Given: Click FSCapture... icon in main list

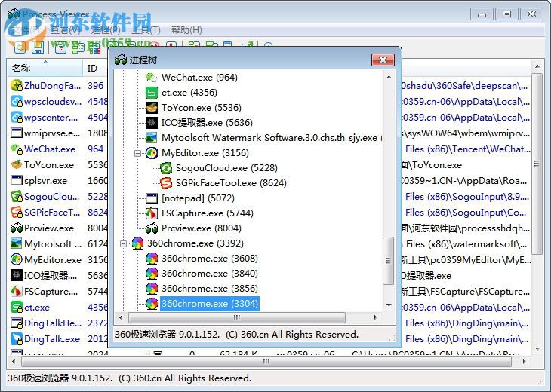Looking at the screenshot, I should coord(17,291).
